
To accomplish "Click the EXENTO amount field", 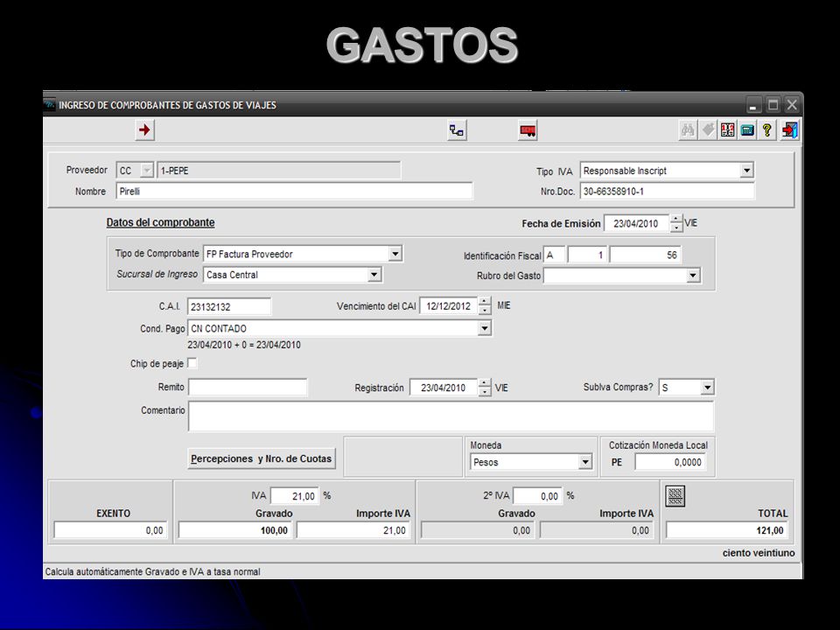I will (x=110, y=530).
